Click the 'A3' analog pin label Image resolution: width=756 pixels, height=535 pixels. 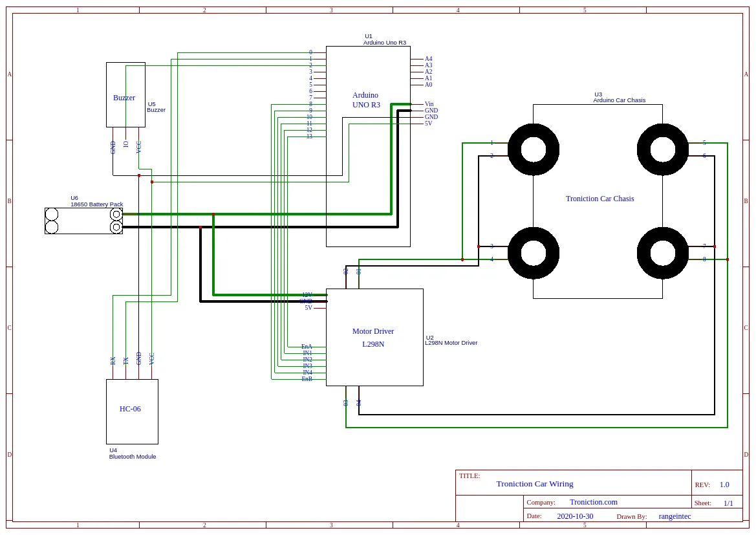pos(428,65)
